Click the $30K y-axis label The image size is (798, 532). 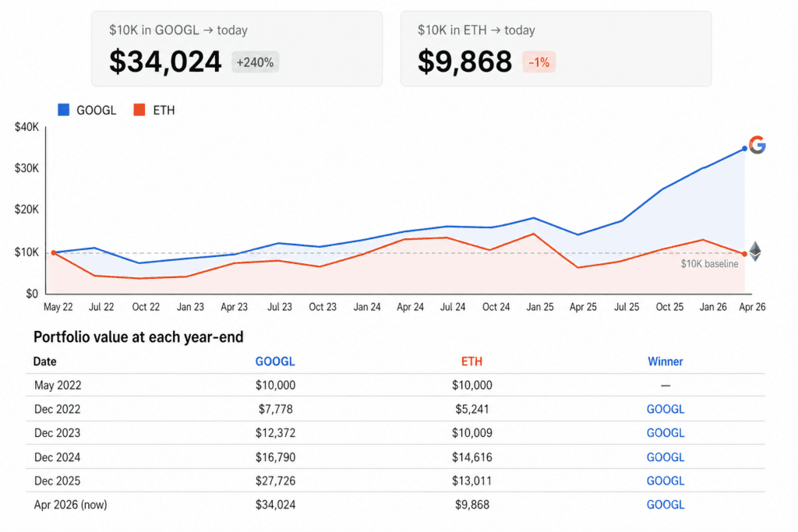[x=26, y=168]
